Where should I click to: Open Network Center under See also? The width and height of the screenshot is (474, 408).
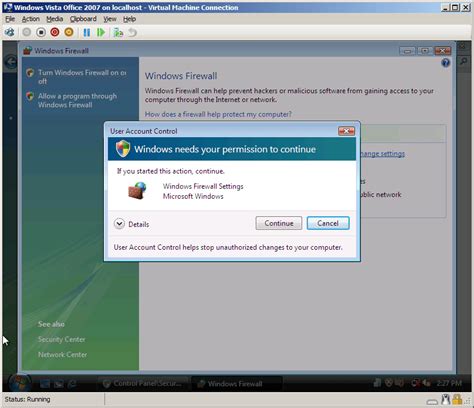(62, 355)
